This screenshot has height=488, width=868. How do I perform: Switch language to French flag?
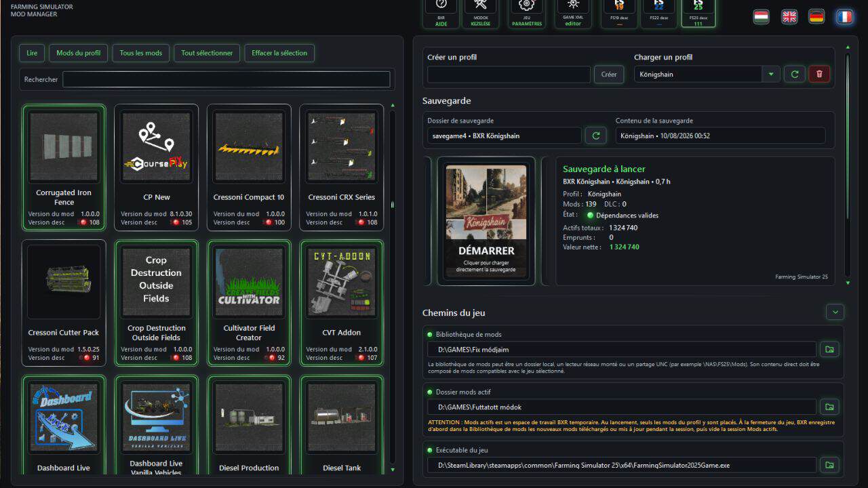click(x=844, y=17)
